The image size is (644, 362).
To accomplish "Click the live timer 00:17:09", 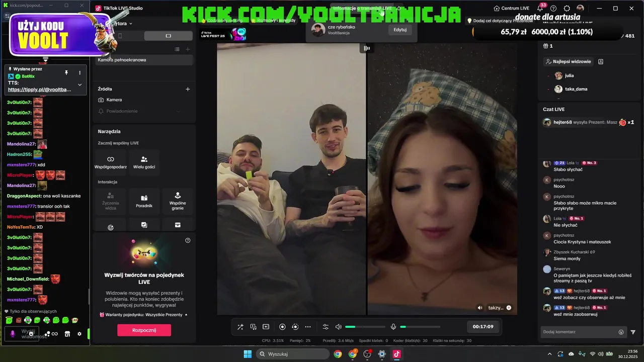I will tap(483, 327).
